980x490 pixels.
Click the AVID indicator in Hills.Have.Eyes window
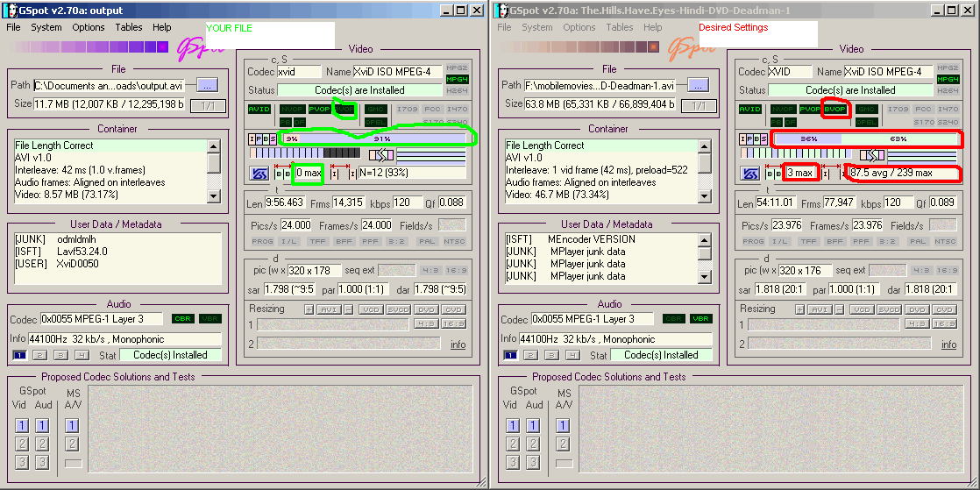pyautogui.click(x=750, y=110)
